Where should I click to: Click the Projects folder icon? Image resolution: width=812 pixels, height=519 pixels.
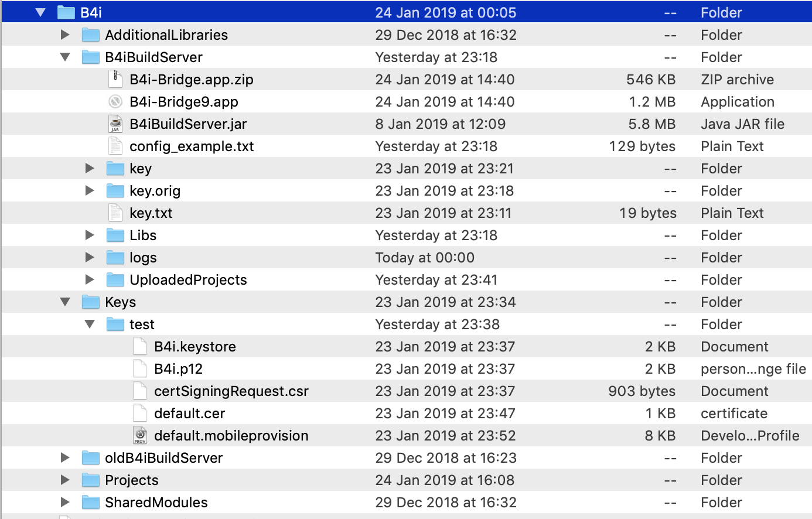(91, 480)
